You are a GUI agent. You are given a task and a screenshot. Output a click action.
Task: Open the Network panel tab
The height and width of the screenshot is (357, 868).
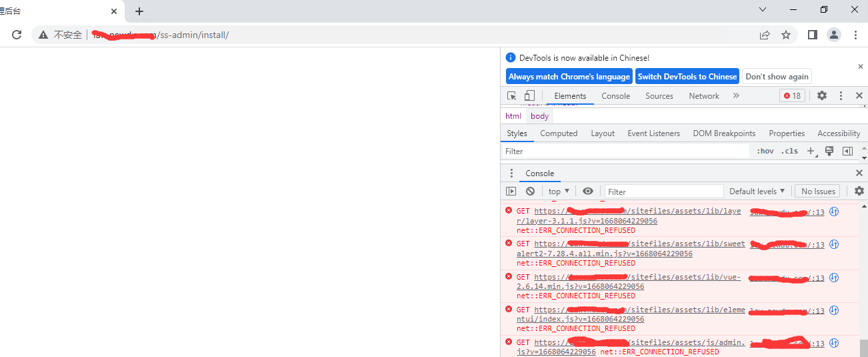704,96
